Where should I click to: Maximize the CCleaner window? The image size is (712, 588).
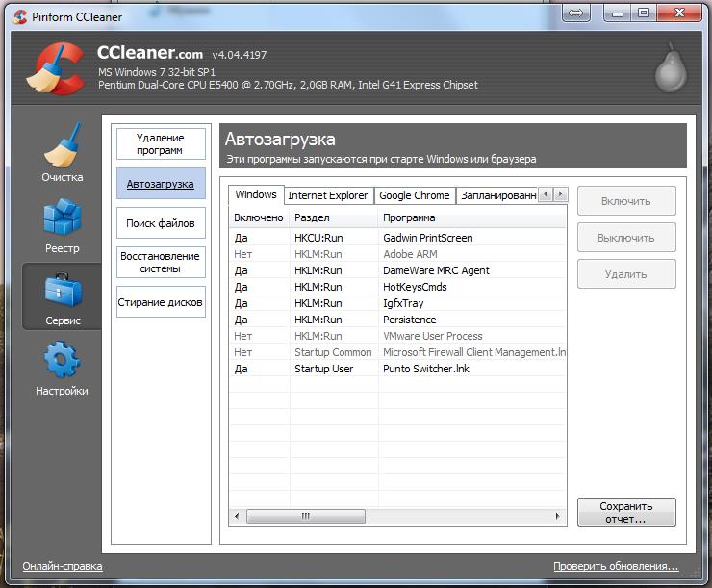pyautogui.click(x=643, y=13)
